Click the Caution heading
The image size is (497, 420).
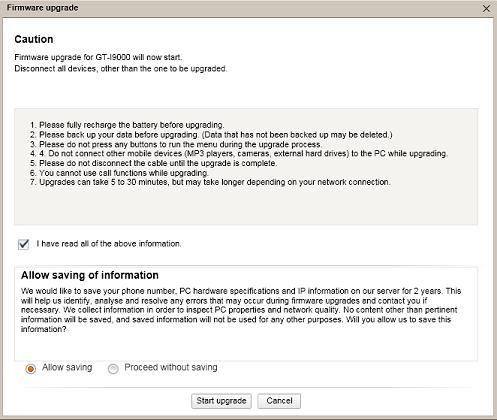(x=34, y=39)
